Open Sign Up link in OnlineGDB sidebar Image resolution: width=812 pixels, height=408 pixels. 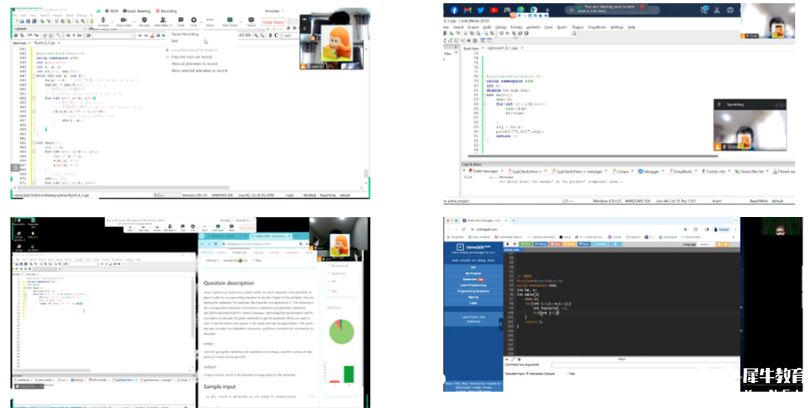[473, 297]
